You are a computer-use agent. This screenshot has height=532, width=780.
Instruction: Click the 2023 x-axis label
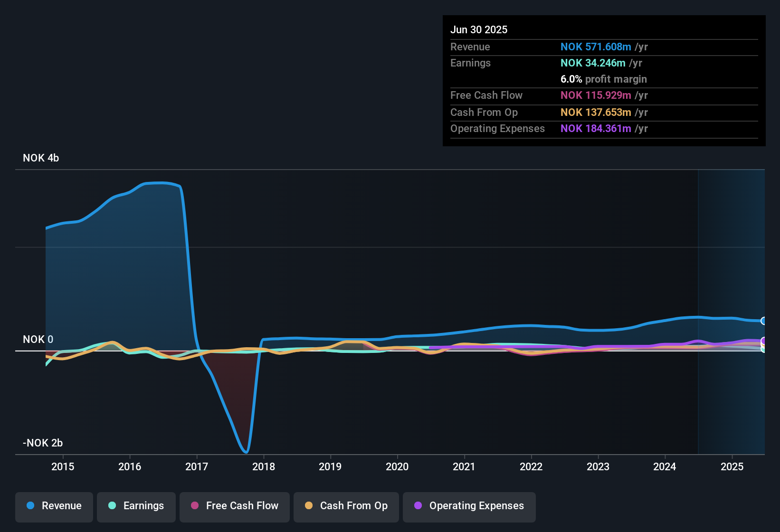[x=598, y=466]
